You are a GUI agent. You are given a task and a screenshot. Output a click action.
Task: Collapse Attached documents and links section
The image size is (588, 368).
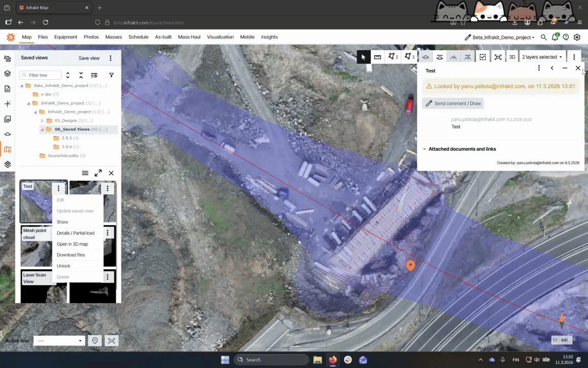424,149
